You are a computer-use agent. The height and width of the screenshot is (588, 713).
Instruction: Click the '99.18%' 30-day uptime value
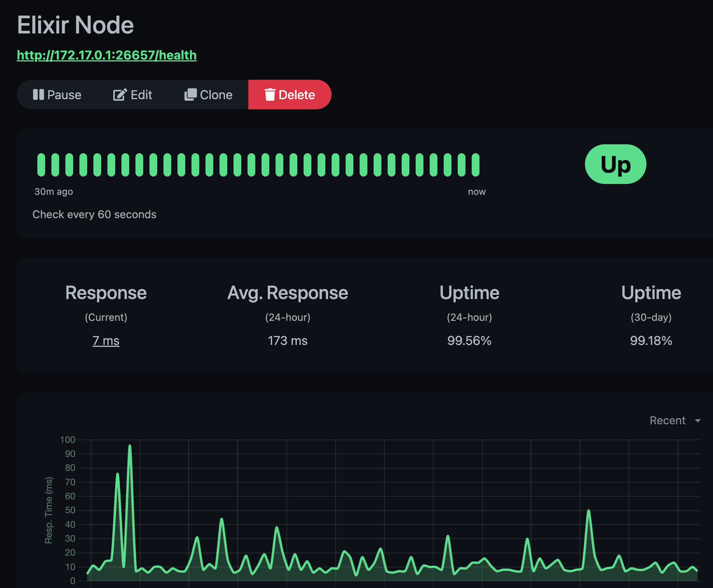click(651, 341)
